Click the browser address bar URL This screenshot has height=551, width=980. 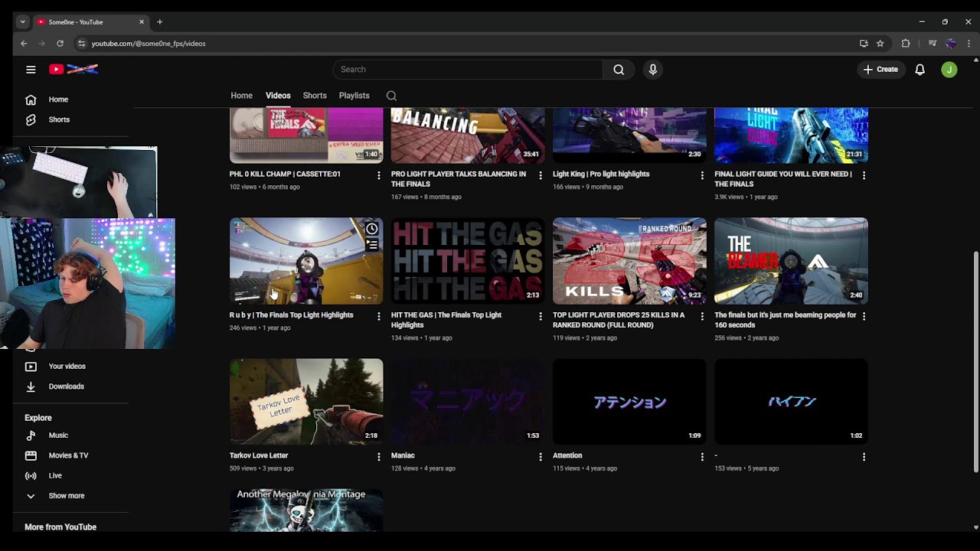(x=149, y=44)
